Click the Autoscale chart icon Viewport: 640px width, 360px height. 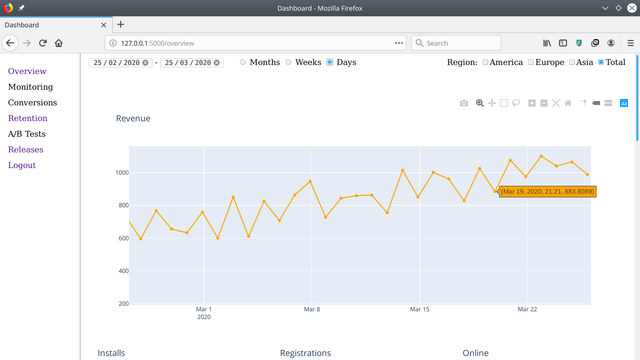click(556, 103)
